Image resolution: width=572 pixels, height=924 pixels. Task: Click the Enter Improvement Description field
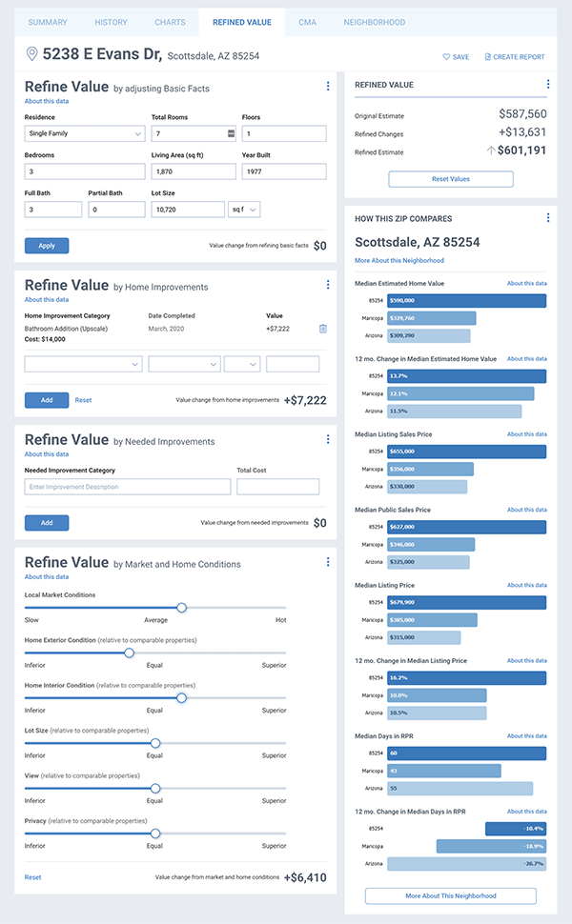(128, 487)
